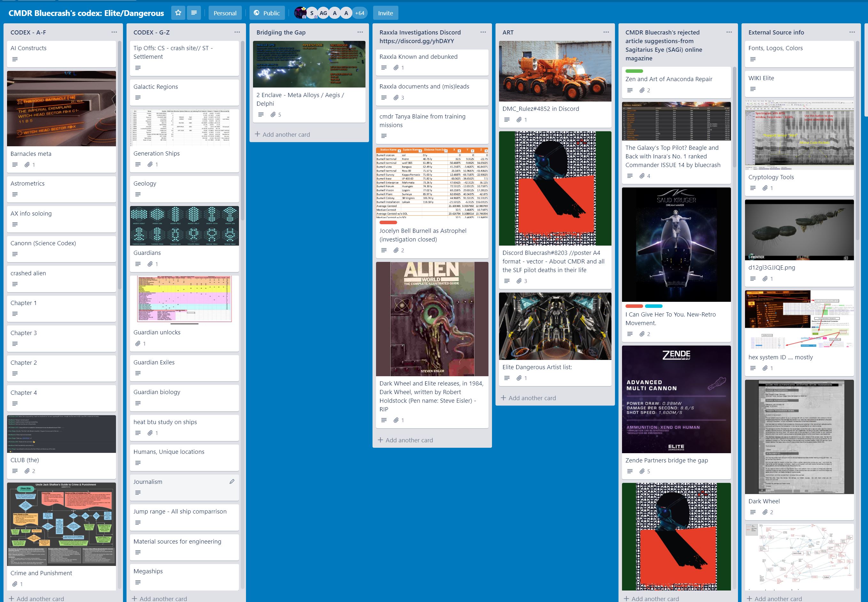
Task: Click the CODEX - G-Z list scrollbar
Action: pyautogui.click(x=242, y=130)
